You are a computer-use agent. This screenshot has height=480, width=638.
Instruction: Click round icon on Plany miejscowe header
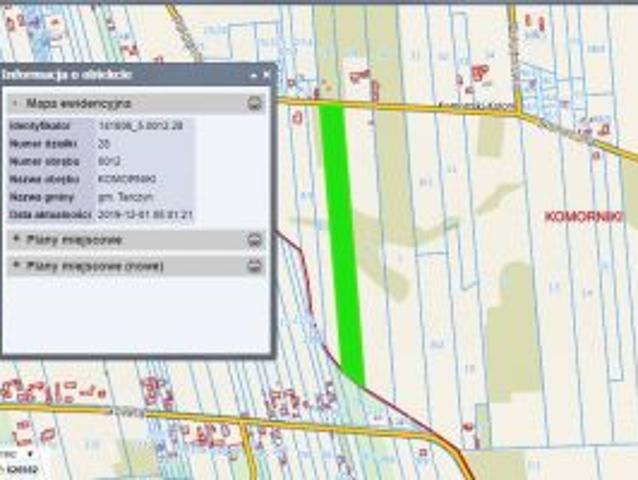[x=255, y=240]
